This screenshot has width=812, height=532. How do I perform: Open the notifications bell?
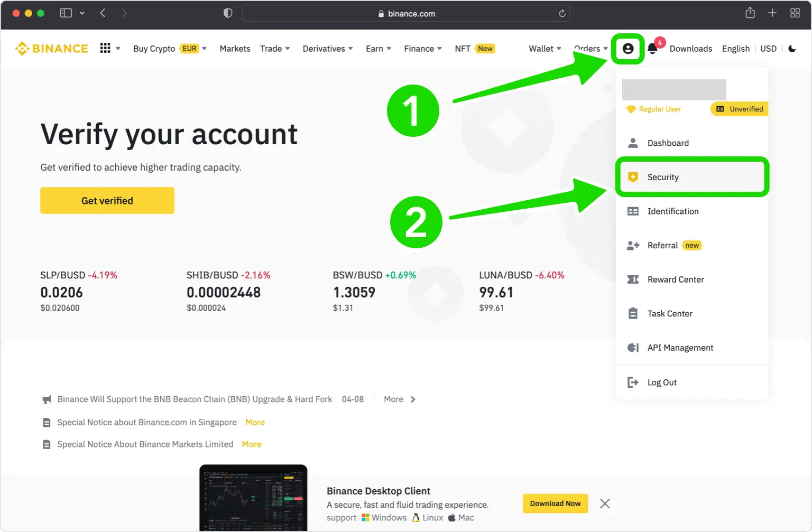tap(652, 49)
